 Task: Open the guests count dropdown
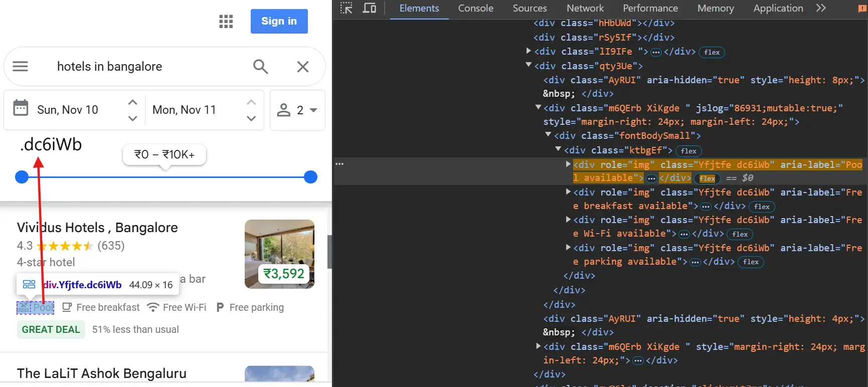(x=297, y=110)
